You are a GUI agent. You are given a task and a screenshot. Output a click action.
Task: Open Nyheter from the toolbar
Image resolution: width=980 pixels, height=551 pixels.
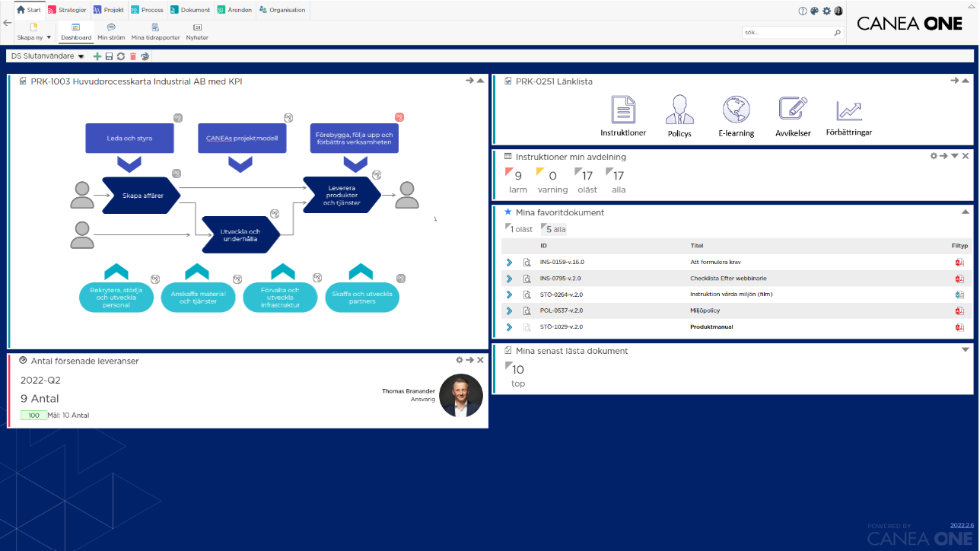(x=197, y=32)
